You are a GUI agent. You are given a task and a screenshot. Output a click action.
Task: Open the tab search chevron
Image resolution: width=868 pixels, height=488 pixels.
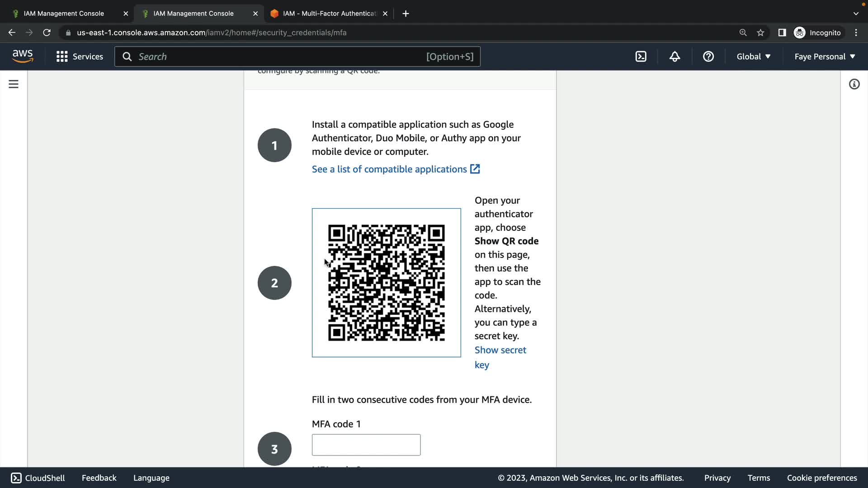[x=855, y=14]
